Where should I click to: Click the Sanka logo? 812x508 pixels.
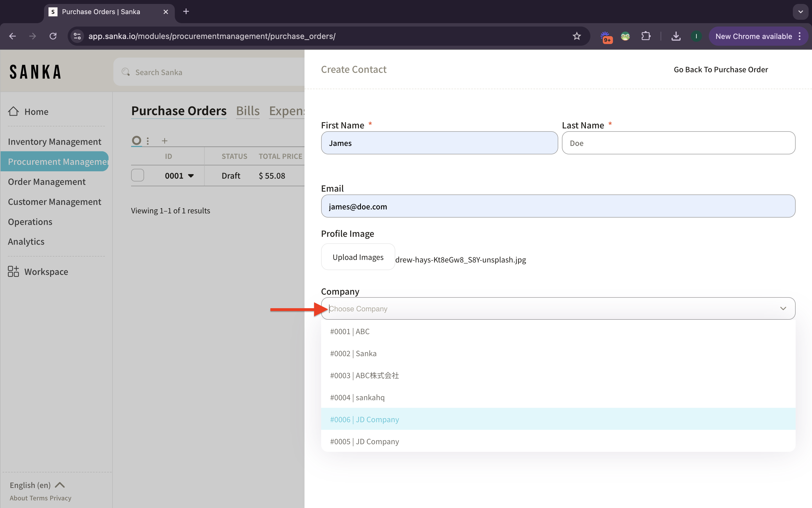[35, 72]
